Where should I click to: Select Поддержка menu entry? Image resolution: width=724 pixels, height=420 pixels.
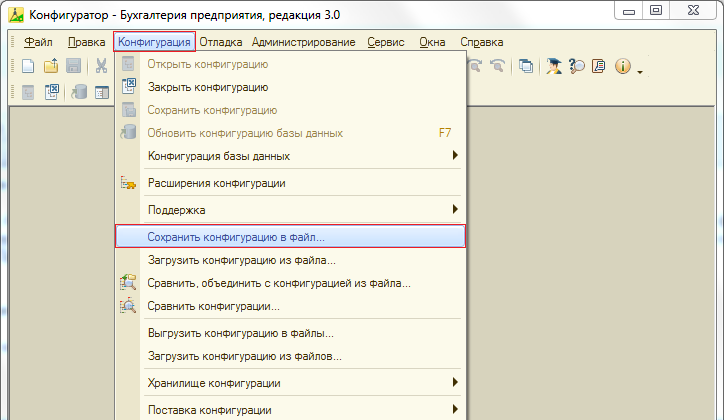click(290, 210)
